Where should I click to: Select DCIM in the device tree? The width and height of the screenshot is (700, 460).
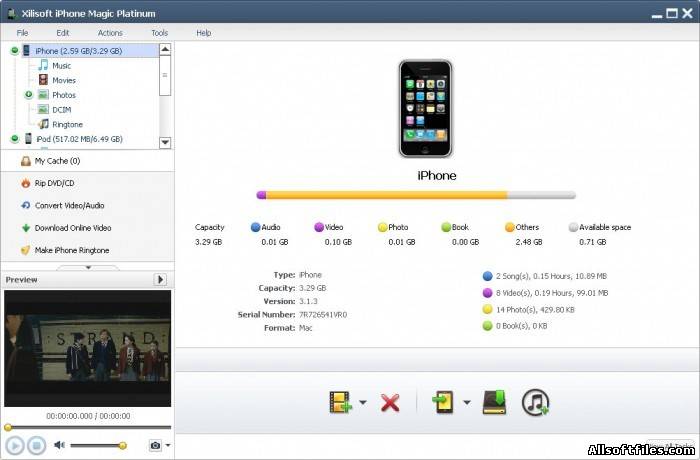[62, 110]
